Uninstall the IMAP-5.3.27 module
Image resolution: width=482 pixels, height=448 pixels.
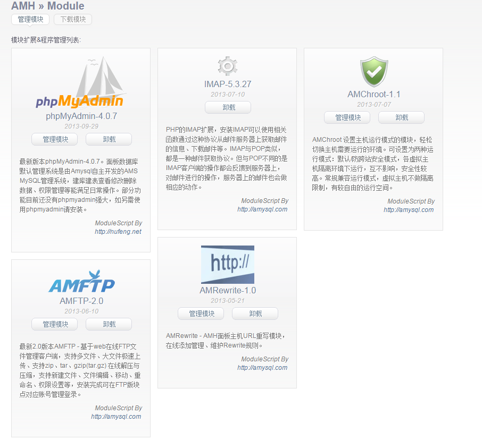click(x=228, y=107)
